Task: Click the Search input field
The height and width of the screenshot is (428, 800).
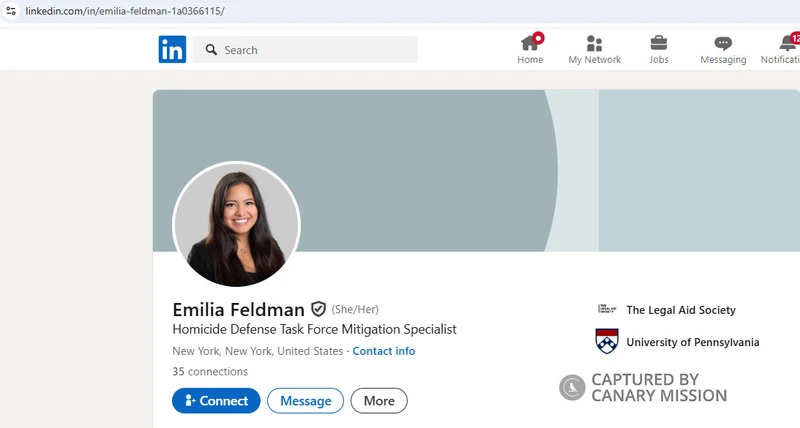Action: pyautogui.click(x=305, y=49)
